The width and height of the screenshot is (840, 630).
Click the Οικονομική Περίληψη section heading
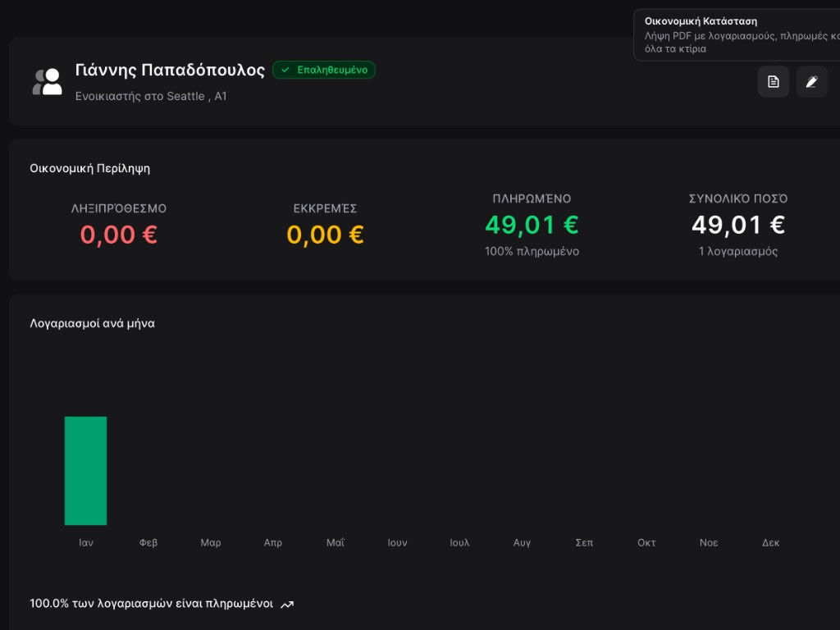(89, 168)
